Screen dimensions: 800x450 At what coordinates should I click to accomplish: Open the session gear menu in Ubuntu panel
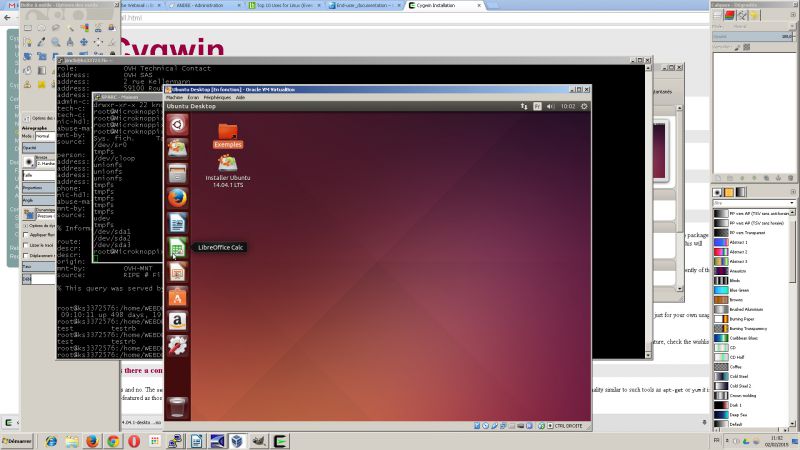click(x=584, y=106)
